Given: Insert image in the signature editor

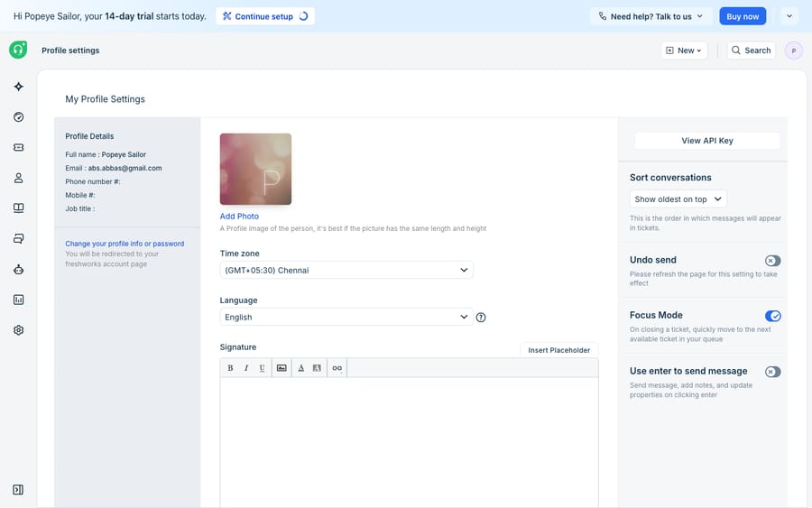Looking at the screenshot, I should 281,368.
